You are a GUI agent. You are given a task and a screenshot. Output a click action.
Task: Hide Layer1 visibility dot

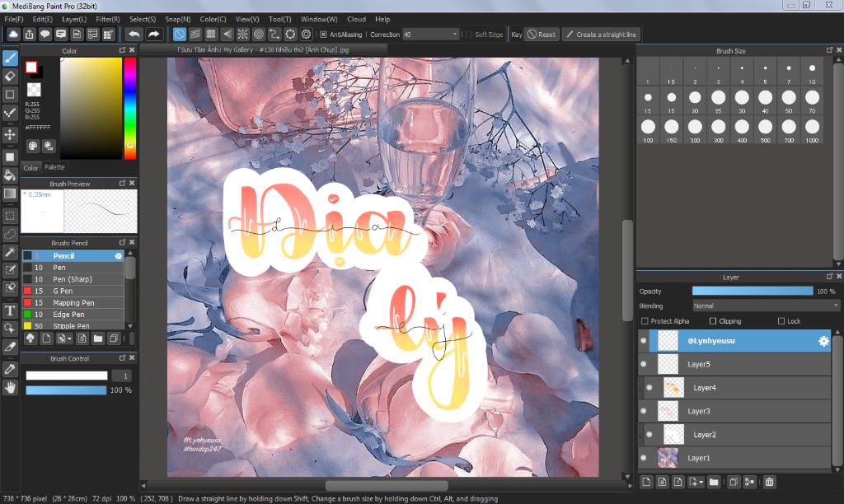tap(643, 458)
